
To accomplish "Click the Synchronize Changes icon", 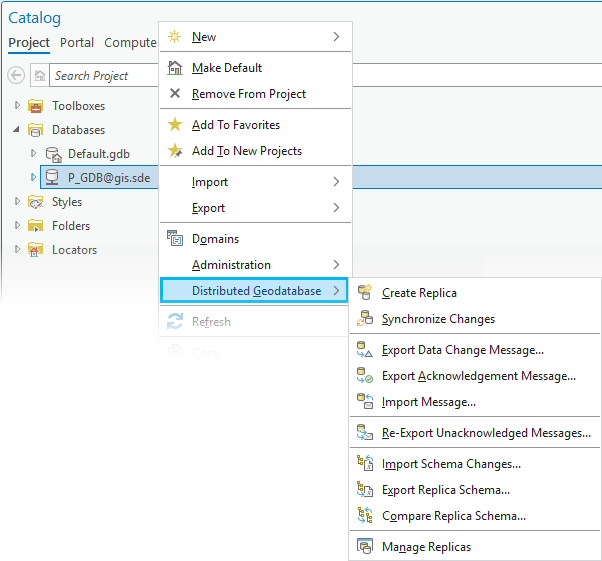I will (x=364, y=319).
